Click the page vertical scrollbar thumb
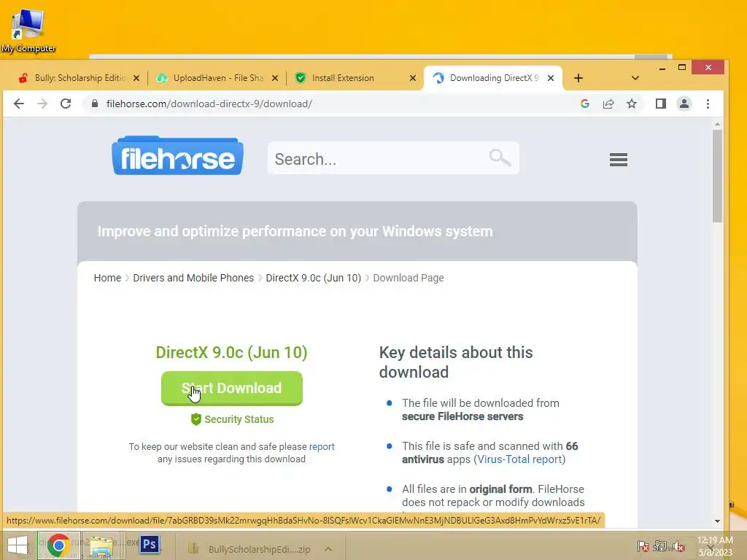The height and width of the screenshot is (560, 747). click(718, 175)
